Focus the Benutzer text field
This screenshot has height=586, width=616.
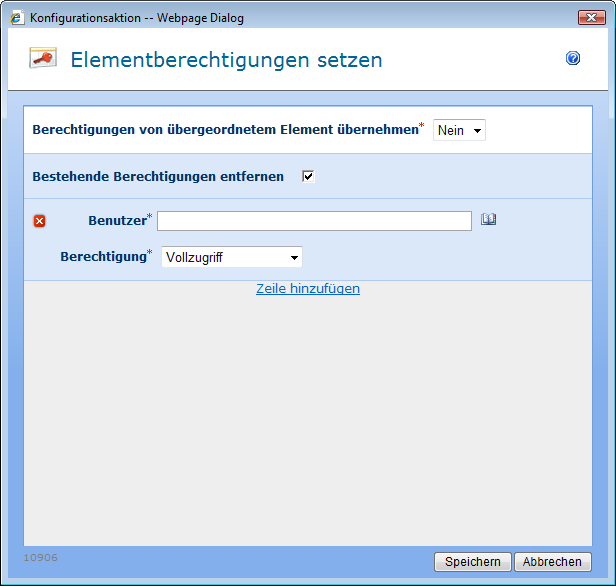pos(314,221)
